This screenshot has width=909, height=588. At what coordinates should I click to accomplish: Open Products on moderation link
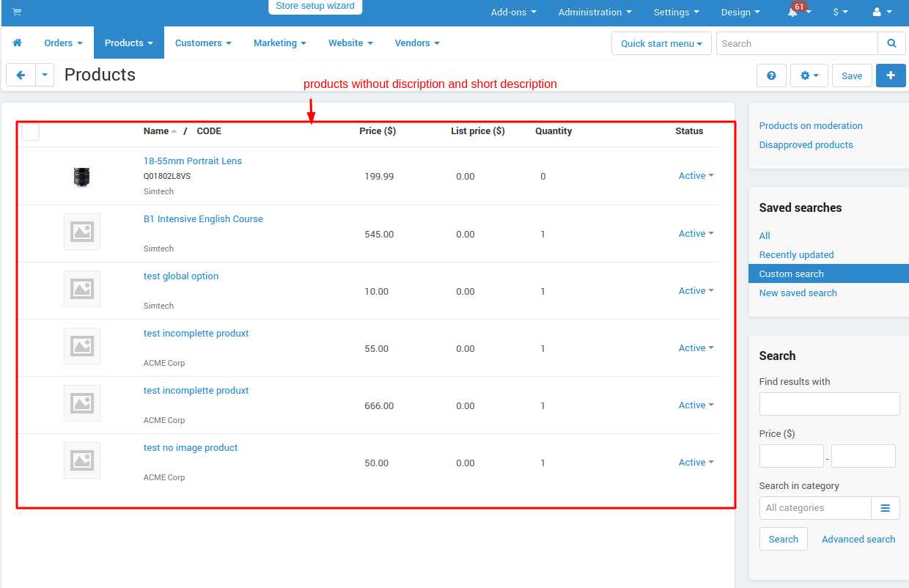(x=811, y=126)
